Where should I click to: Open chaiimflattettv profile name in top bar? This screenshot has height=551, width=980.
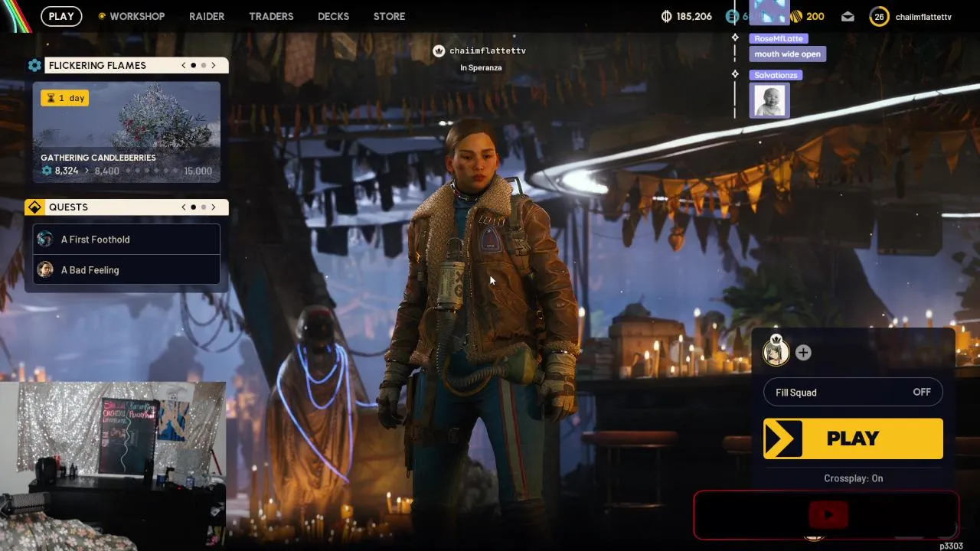point(923,16)
